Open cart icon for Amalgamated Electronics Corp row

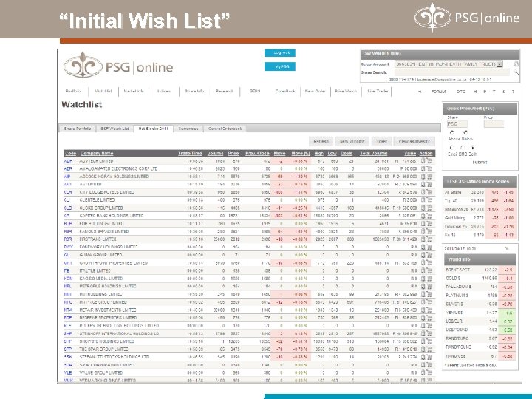point(429,168)
